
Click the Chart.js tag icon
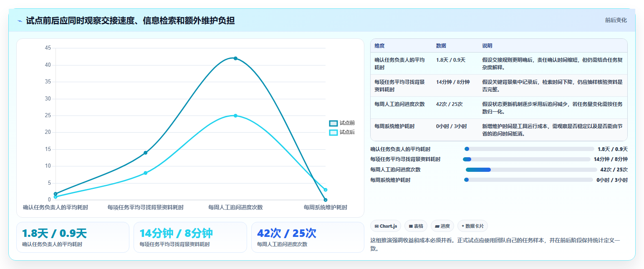(x=376, y=226)
